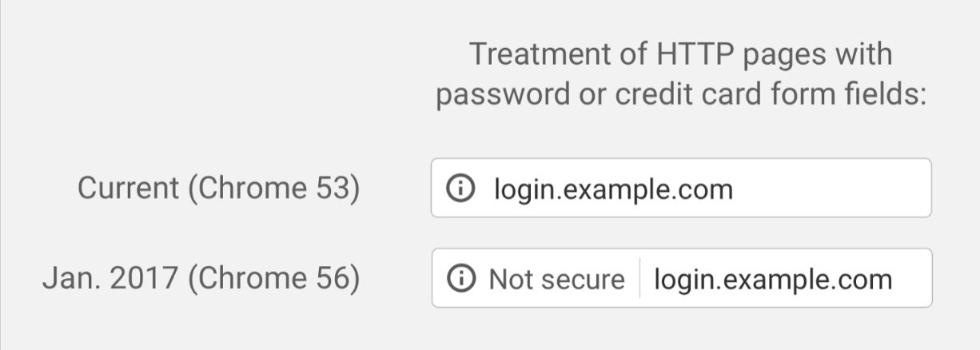Image resolution: width=980 pixels, height=350 pixels.
Task: Click the Not secure warning label
Action: coord(556,280)
